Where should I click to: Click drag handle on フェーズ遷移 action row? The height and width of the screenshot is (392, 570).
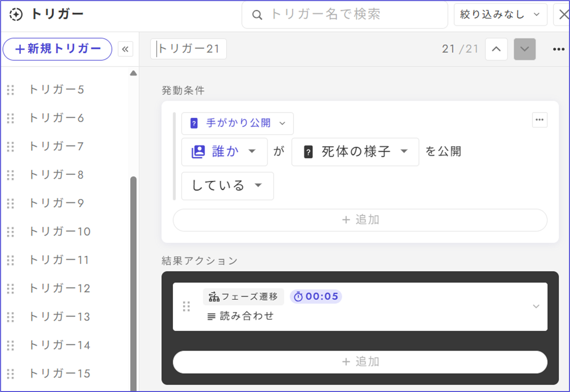point(186,307)
